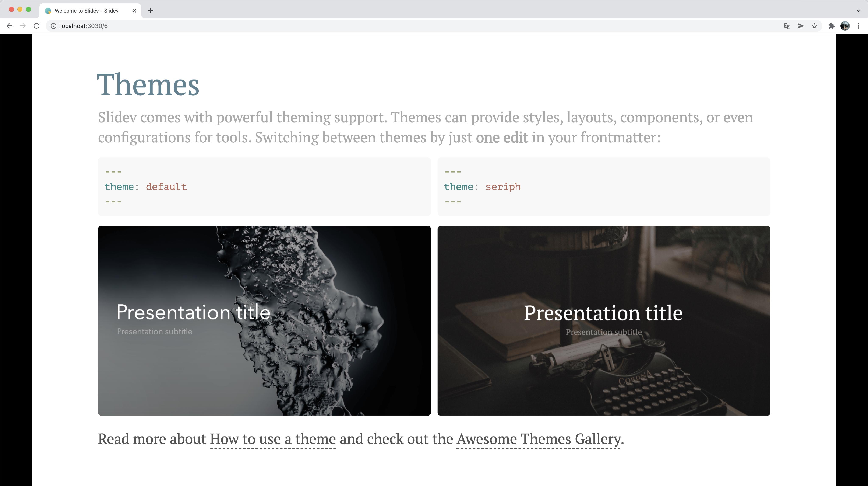Screen dimensions: 868x486
Task: Go back to the previous page
Action: tap(9, 26)
